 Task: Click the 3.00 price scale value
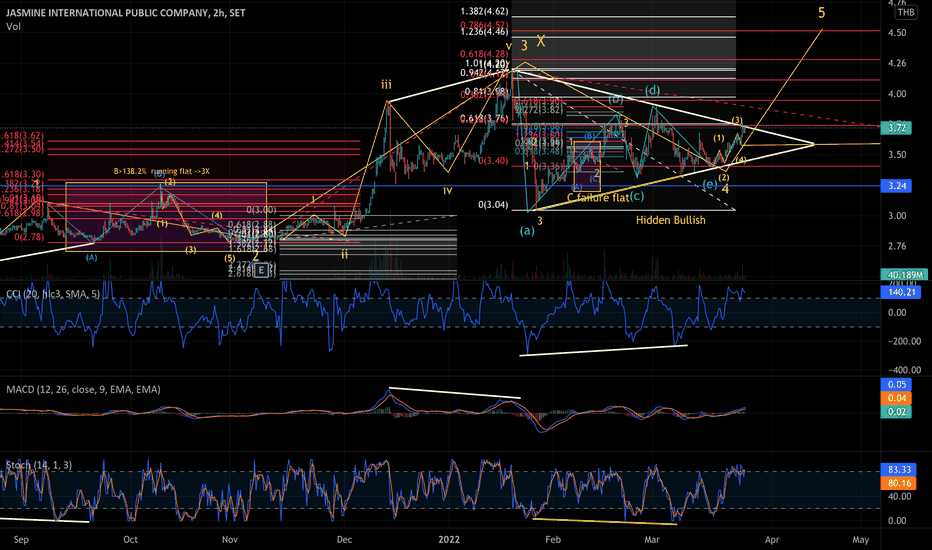pyautogui.click(x=897, y=216)
